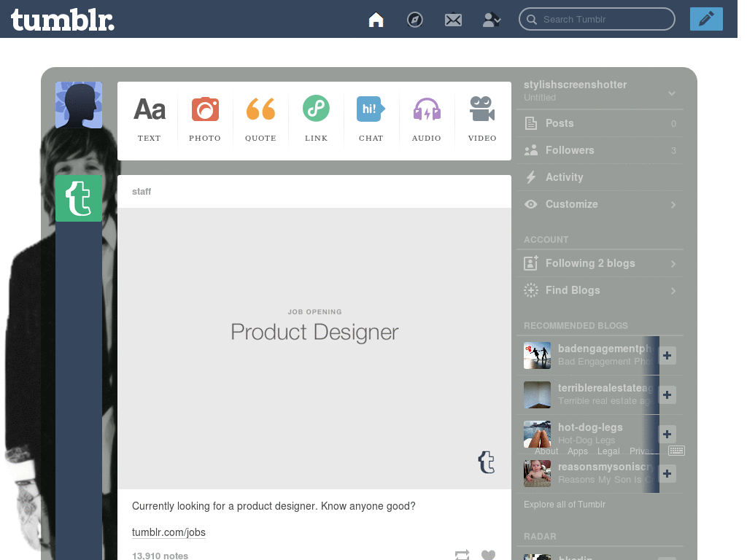Open badengagementphotos blog thumbnail
This screenshot has height=560, width=747.
click(x=537, y=355)
